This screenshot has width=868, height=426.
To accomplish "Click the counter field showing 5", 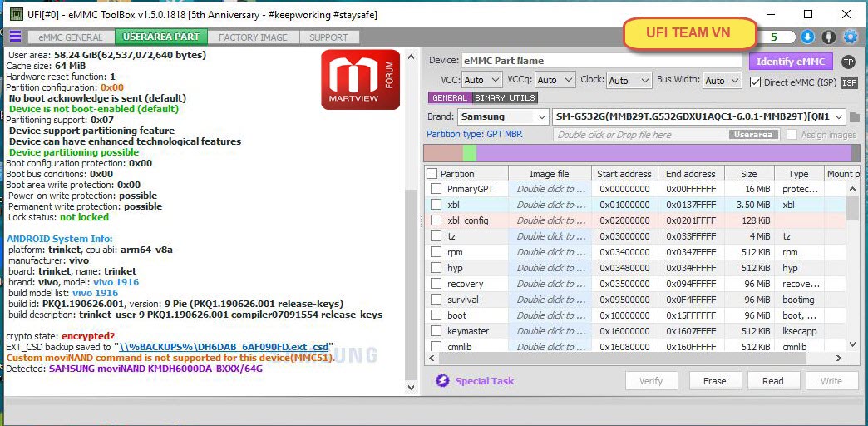I will 775,37.
